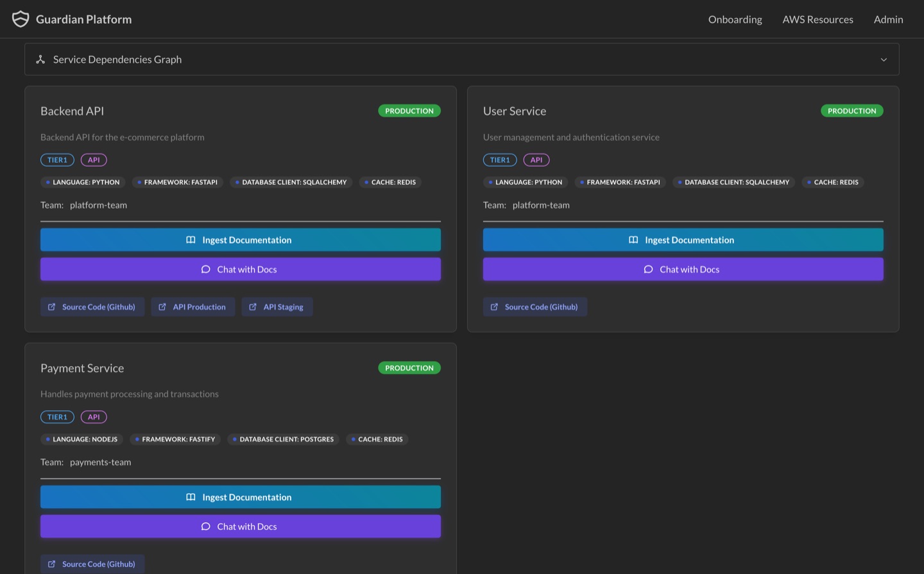Viewport: 924px width, 574px height.
Task: Click book icon in User Service Ingest button
Action: pos(633,240)
